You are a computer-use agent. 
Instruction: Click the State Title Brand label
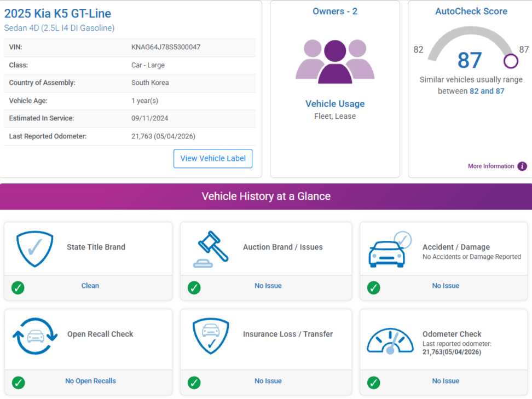pyautogui.click(x=96, y=247)
